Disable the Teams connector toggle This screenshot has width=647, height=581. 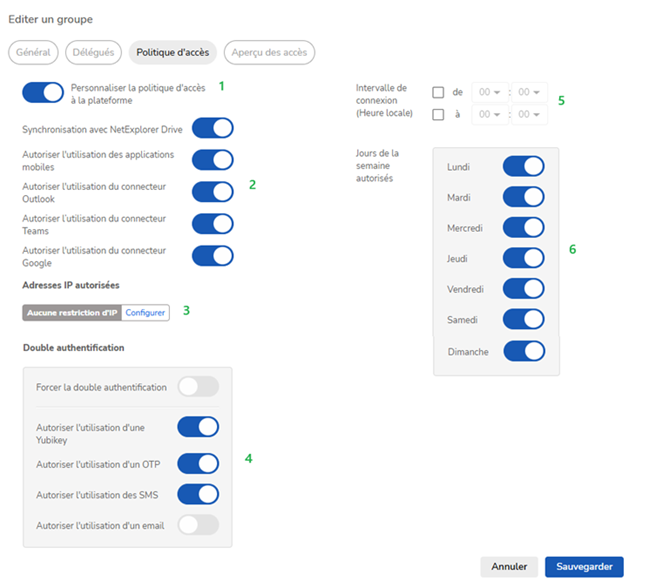(212, 224)
